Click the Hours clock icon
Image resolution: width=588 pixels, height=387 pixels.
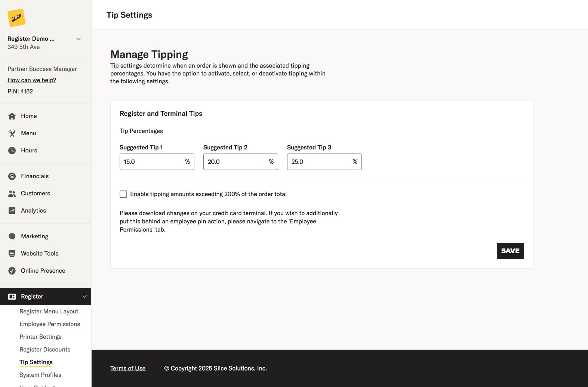tap(12, 151)
